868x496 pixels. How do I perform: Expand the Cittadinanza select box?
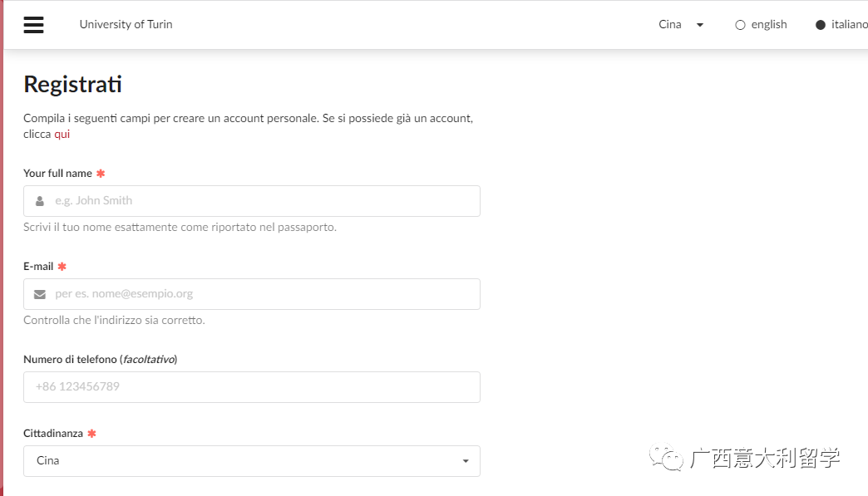[249, 461]
